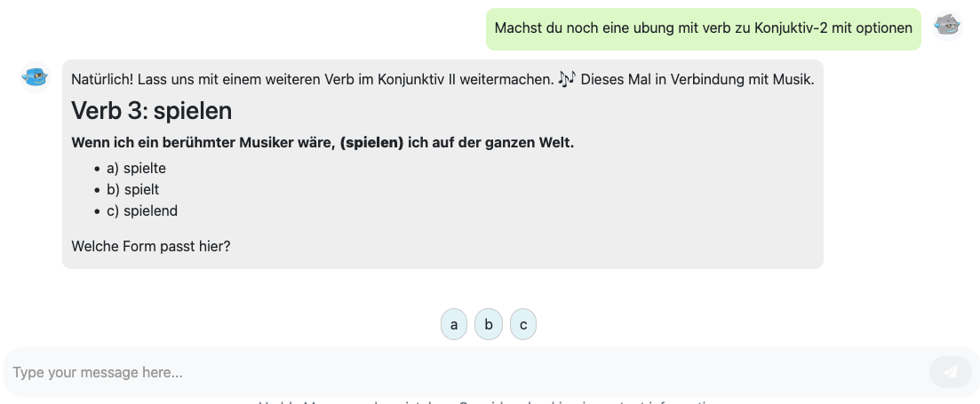Click the music notes emoji
Image resolution: width=980 pixels, height=404 pixels.
(567, 79)
